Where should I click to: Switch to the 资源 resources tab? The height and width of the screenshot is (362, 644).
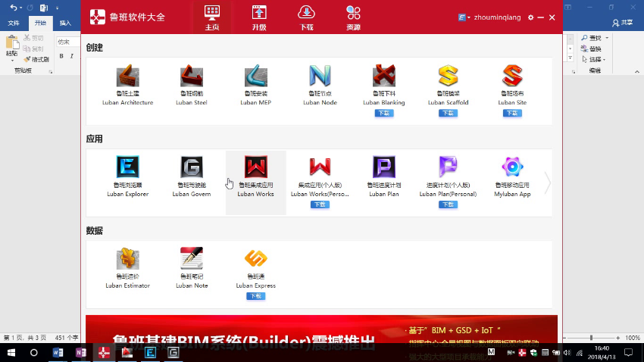coord(353,17)
